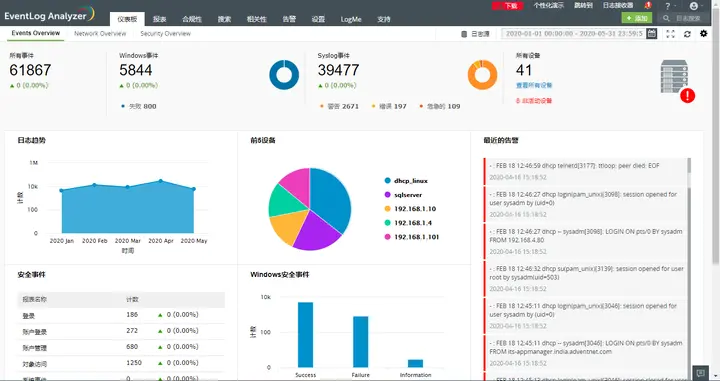Open the log source selector
This screenshot has width=720, height=381.
pos(475,34)
